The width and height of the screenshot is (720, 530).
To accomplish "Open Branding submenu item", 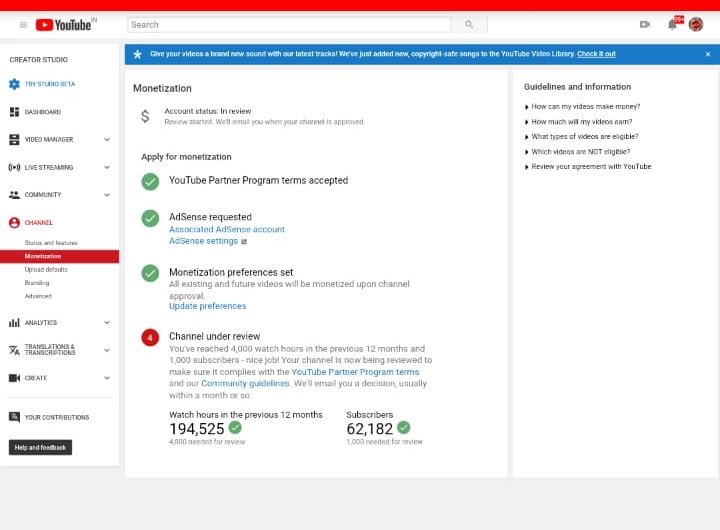I will point(37,283).
